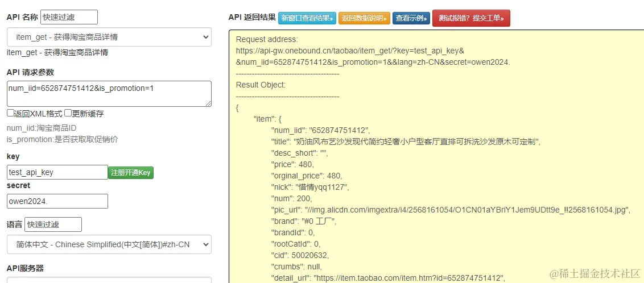Screen dimensions: 644x283
Task: Expand the API服务器 dropdown at bottom
Action: pos(109,280)
